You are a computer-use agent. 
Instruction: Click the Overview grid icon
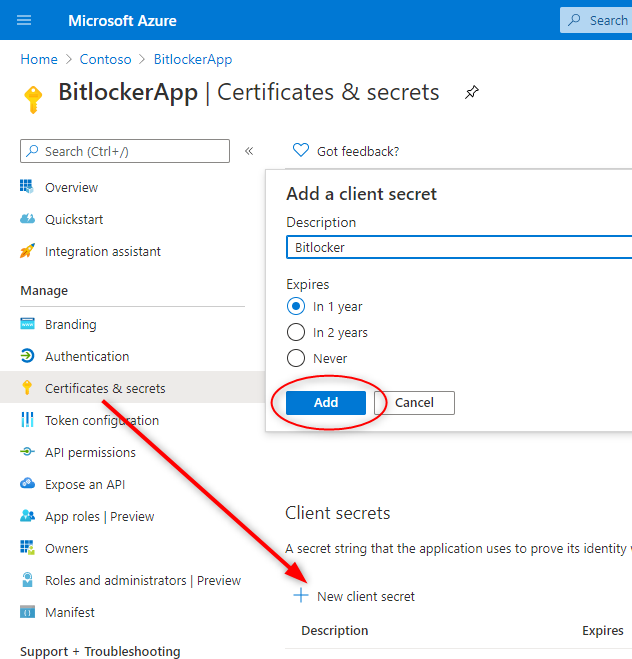click(x=27, y=187)
